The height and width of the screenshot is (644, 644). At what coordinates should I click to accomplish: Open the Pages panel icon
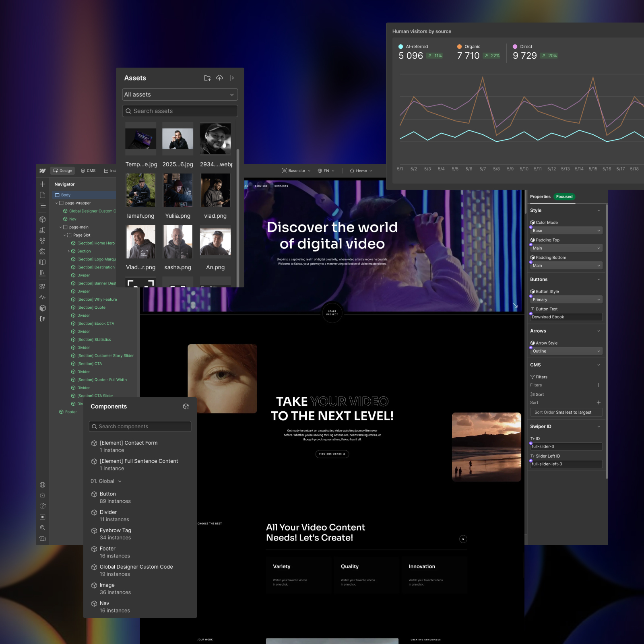pos(42,195)
